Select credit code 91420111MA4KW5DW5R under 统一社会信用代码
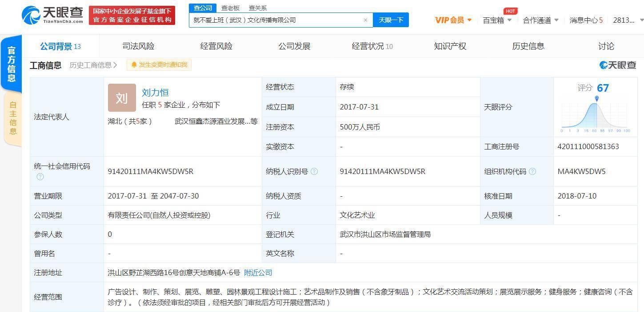This screenshot has width=644, height=312. click(151, 171)
